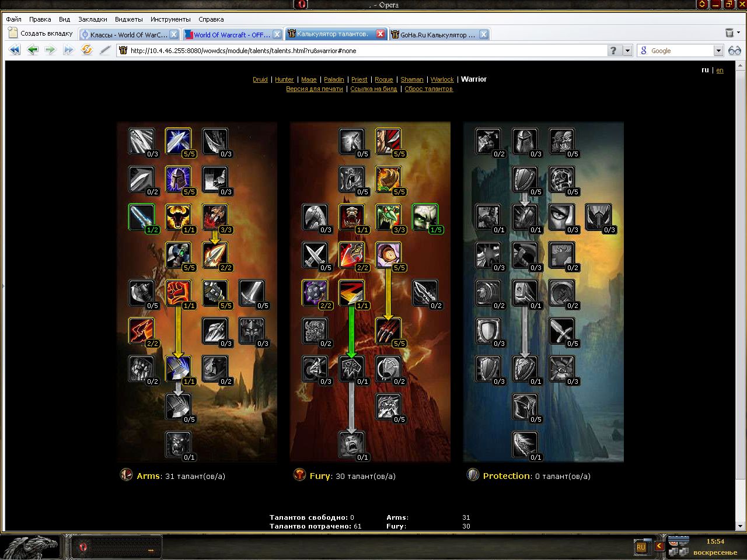Switch language with the en link

click(x=720, y=70)
